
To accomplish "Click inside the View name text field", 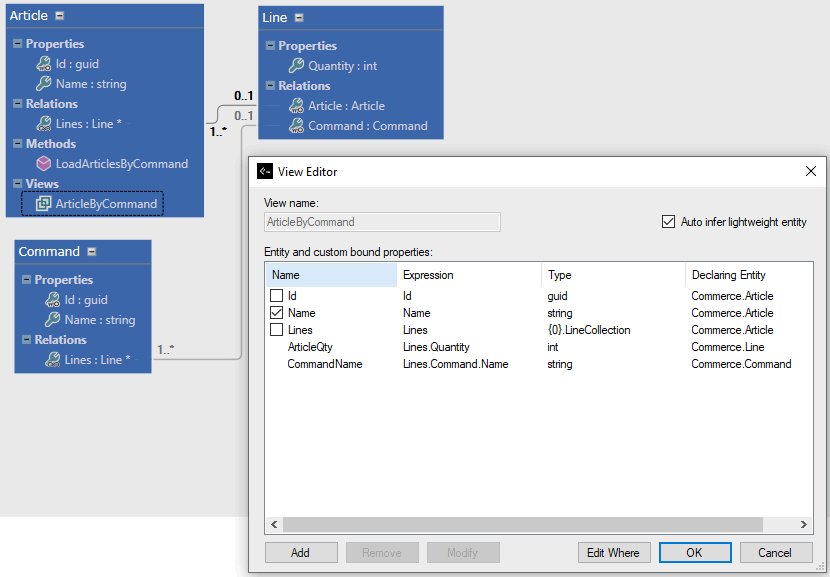I will (382, 221).
